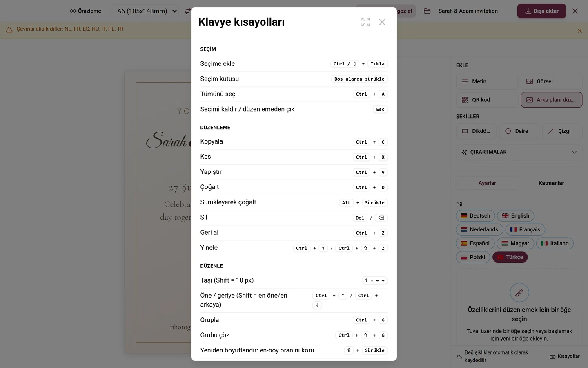Image resolution: width=588 pixels, height=368 pixels.
Task: Click the 'Grubu çöz' shortcut row
Action: pyautogui.click(x=294, y=335)
